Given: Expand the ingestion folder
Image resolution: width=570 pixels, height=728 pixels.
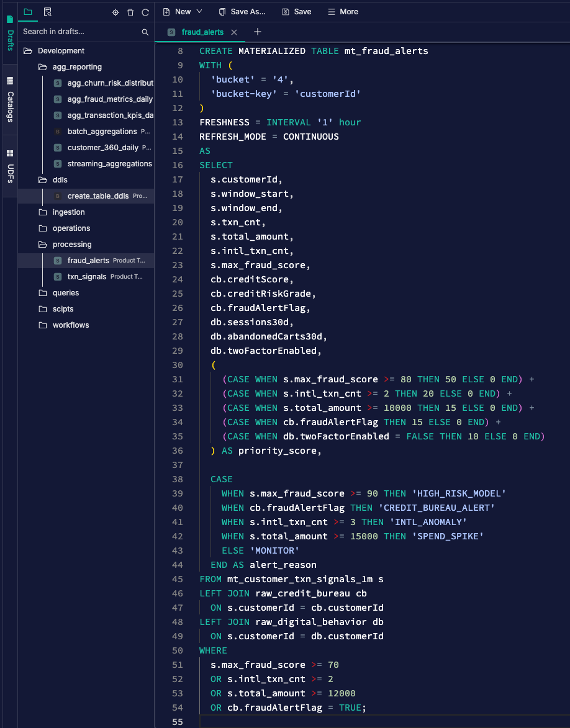Looking at the screenshot, I should point(68,212).
